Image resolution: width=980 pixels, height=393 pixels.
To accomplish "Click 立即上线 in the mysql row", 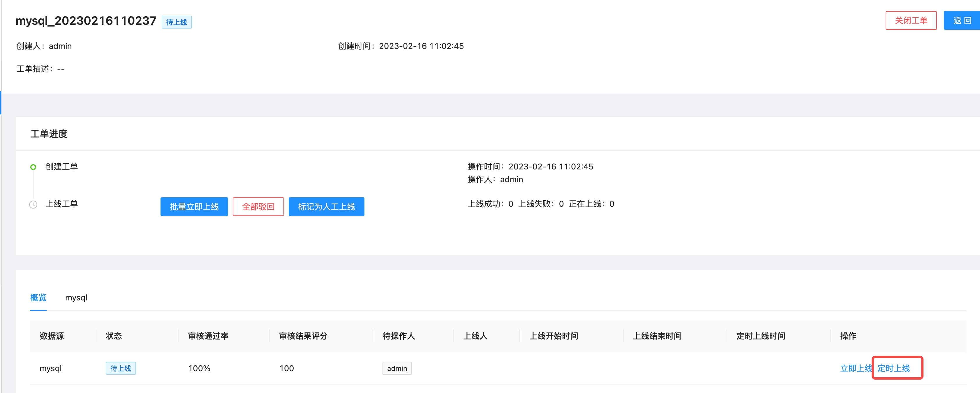I will 855,368.
